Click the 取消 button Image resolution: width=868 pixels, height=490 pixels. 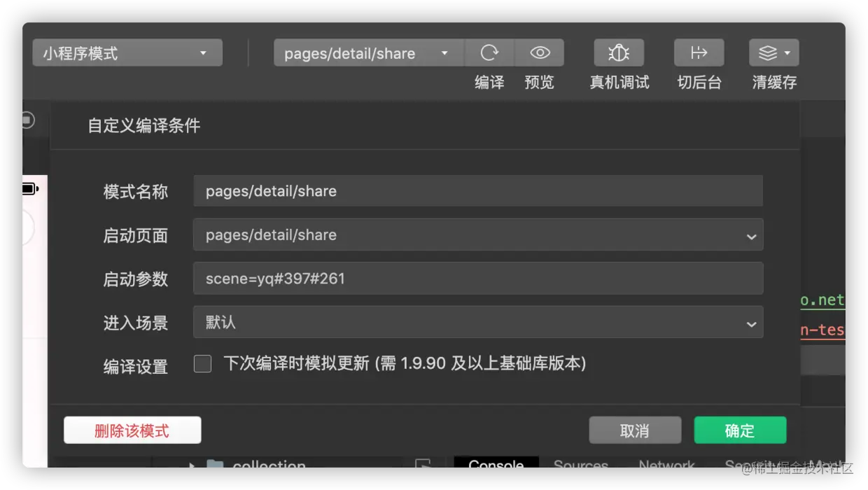point(635,430)
